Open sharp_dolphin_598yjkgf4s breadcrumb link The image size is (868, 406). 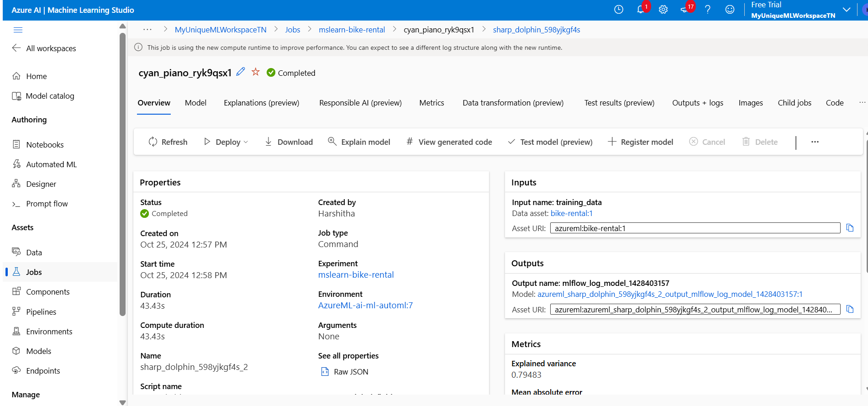[x=537, y=30]
